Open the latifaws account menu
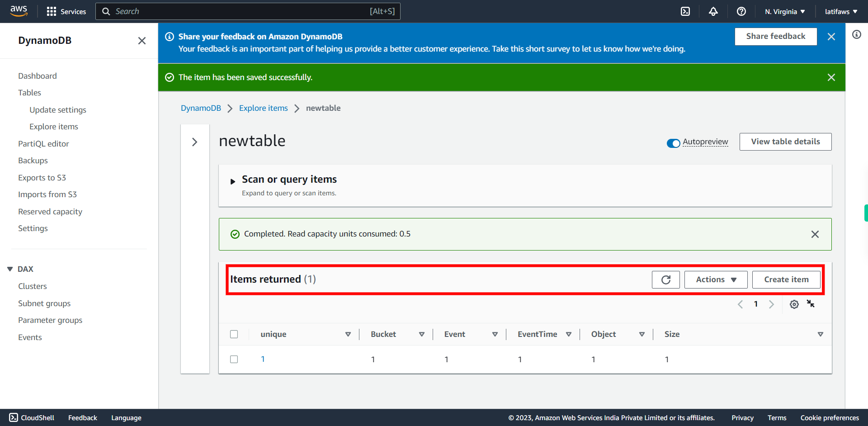This screenshot has height=426, width=868. pyautogui.click(x=841, y=12)
